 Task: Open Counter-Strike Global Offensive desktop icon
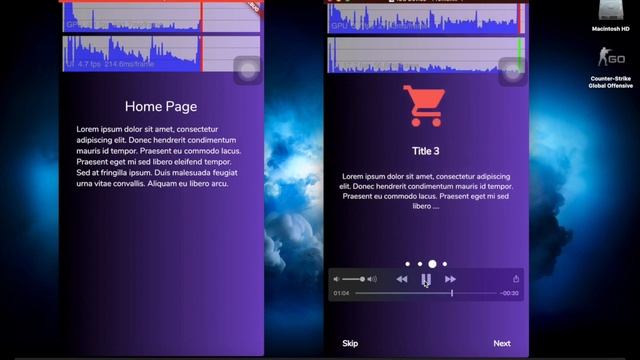(x=611, y=67)
